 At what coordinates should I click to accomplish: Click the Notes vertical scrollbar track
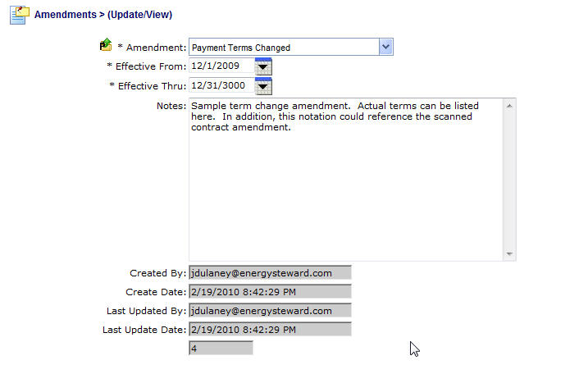[509, 180]
